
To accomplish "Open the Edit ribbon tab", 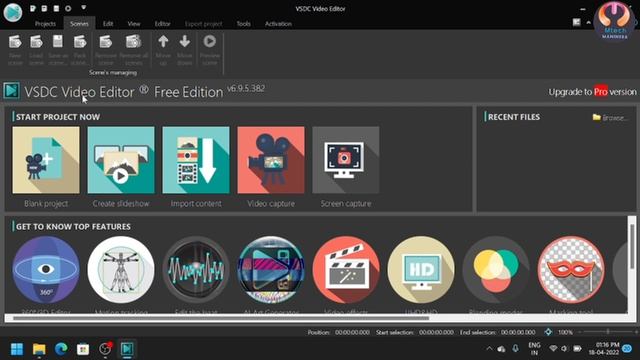I will [x=108, y=24].
